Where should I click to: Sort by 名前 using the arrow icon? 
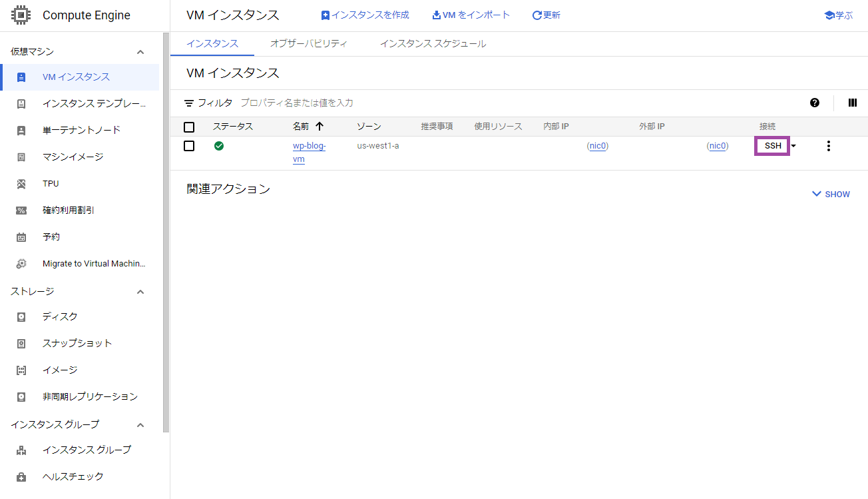coord(320,127)
